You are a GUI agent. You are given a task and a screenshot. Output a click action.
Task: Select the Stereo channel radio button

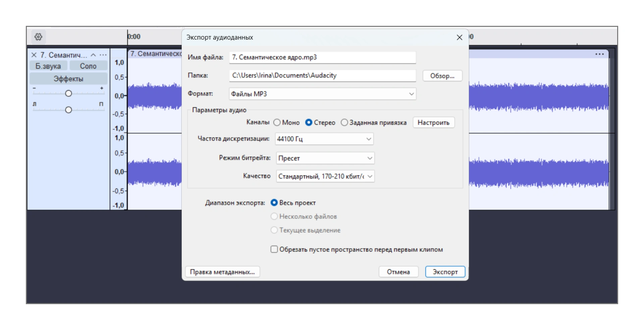click(x=309, y=123)
